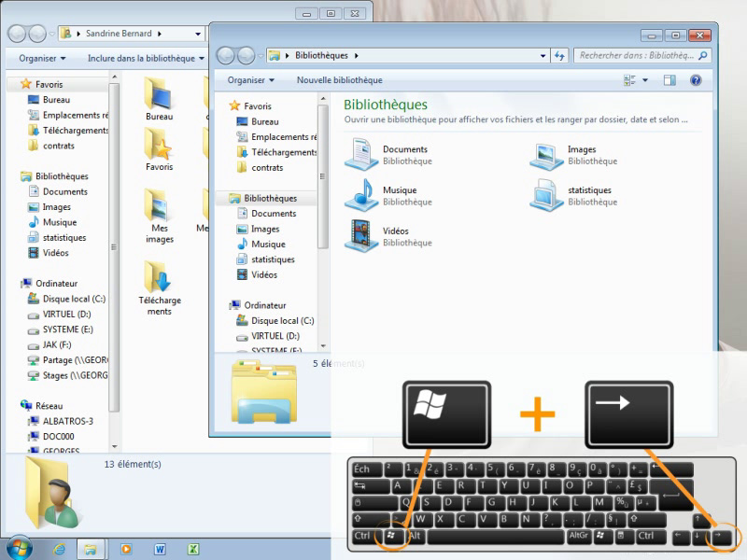Open the address history dropdown in Sandrine Bernard window
Image resolution: width=747 pixels, height=560 pixels.
pos(198,34)
